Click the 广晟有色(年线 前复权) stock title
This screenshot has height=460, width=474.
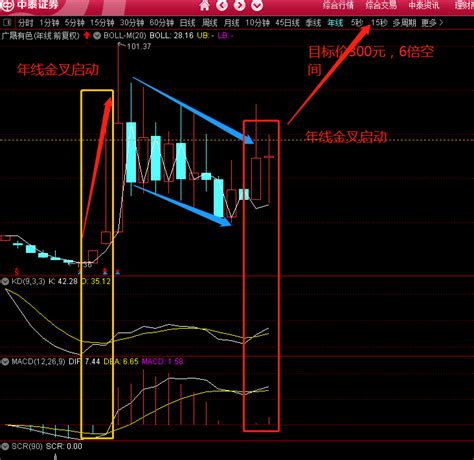tap(41, 35)
